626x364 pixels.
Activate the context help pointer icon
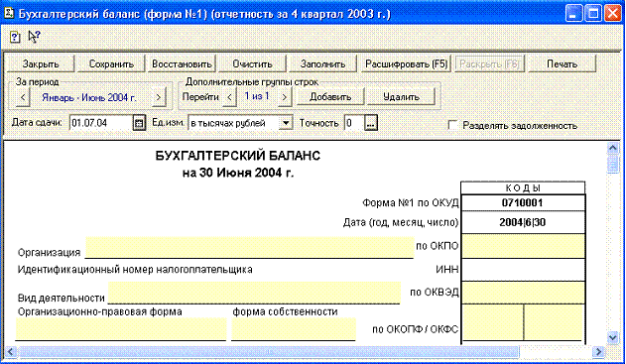(35, 37)
